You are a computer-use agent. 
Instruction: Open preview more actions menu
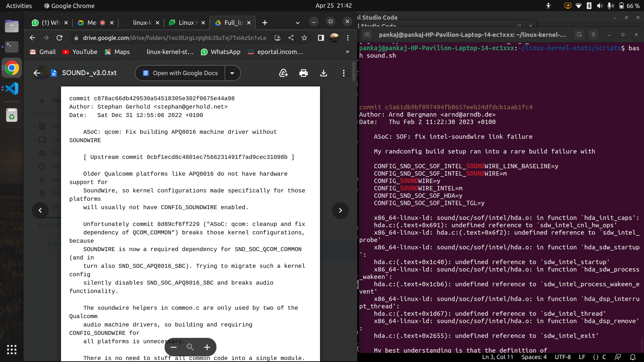tap(343, 73)
